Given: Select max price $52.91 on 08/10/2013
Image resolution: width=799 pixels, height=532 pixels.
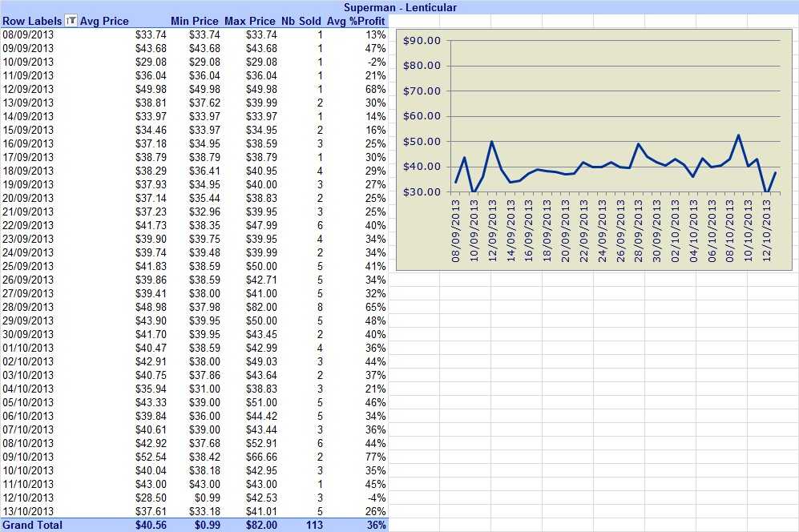Looking at the screenshot, I should [x=261, y=443].
